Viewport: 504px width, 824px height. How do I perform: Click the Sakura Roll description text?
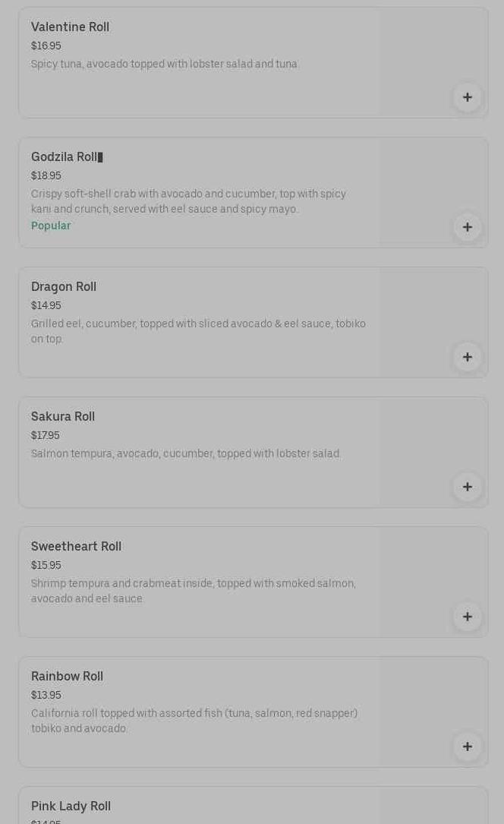click(x=185, y=454)
